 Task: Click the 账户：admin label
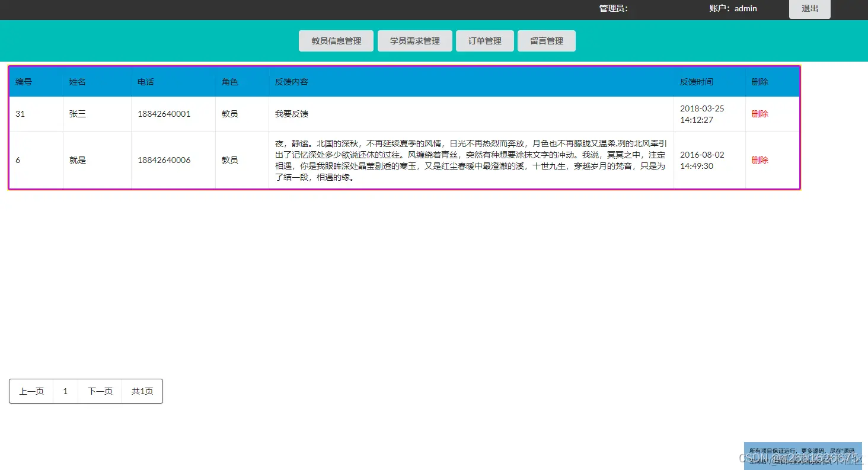[733, 9]
